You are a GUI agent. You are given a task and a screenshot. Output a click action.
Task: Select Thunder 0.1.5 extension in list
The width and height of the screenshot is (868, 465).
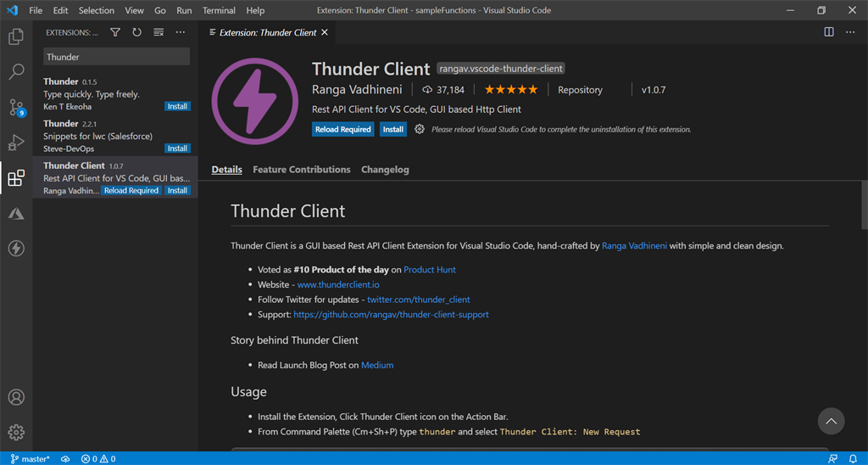pos(115,93)
